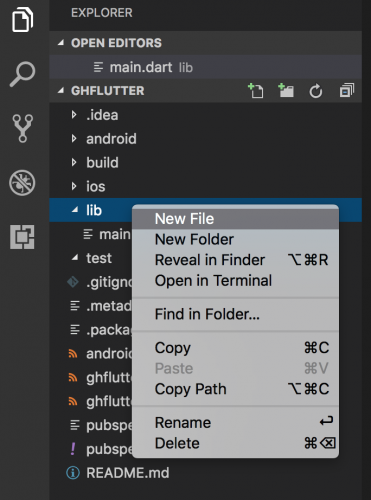Open the Source Control view
Image resolution: width=371 pixels, height=500 pixels.
(23, 128)
